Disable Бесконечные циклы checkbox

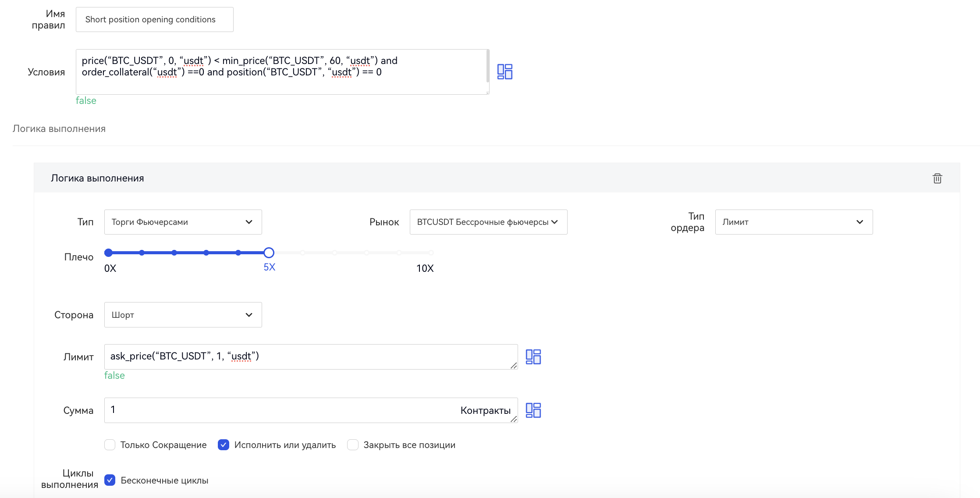(110, 480)
